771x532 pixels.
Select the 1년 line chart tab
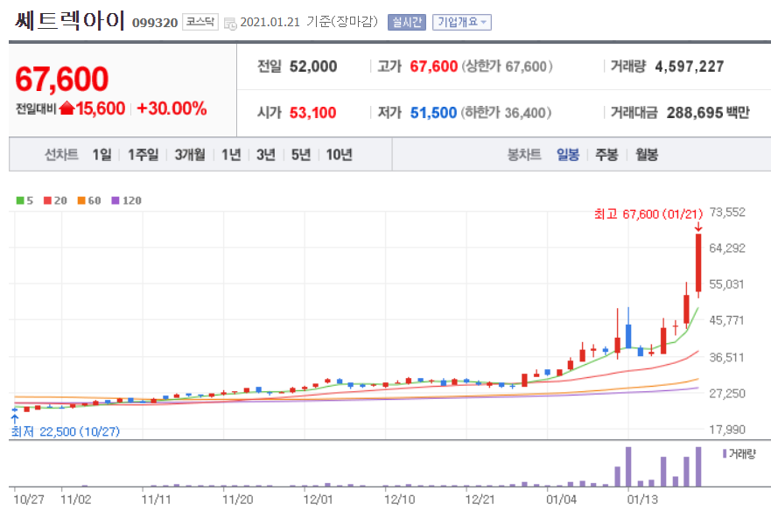pos(231,155)
